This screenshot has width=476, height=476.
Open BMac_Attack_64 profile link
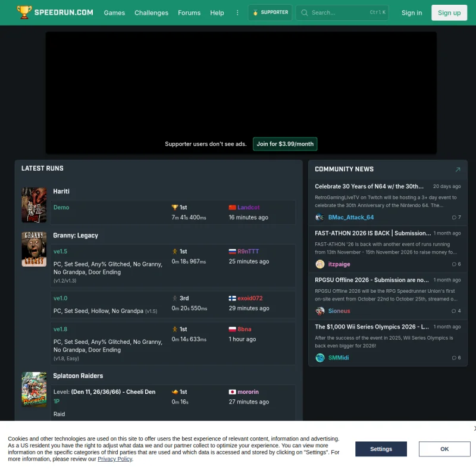(x=350, y=217)
